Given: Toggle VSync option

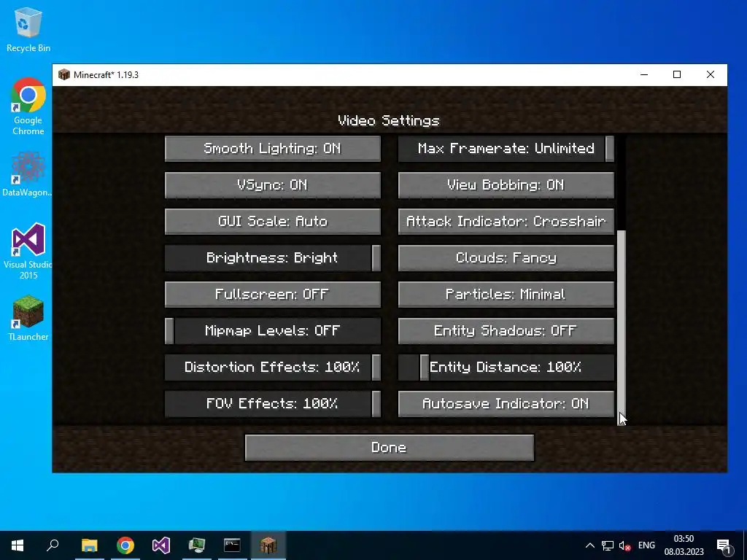Looking at the screenshot, I should 273,185.
